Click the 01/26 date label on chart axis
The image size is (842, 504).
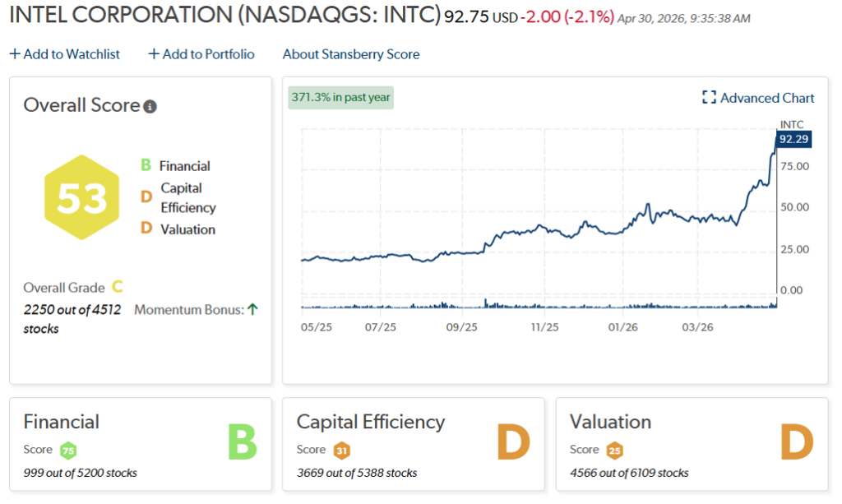click(623, 327)
